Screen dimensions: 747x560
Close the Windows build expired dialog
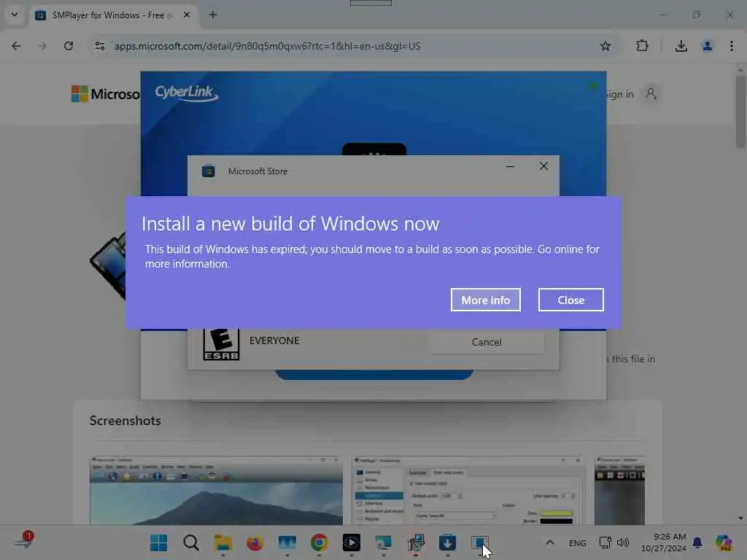(570, 300)
